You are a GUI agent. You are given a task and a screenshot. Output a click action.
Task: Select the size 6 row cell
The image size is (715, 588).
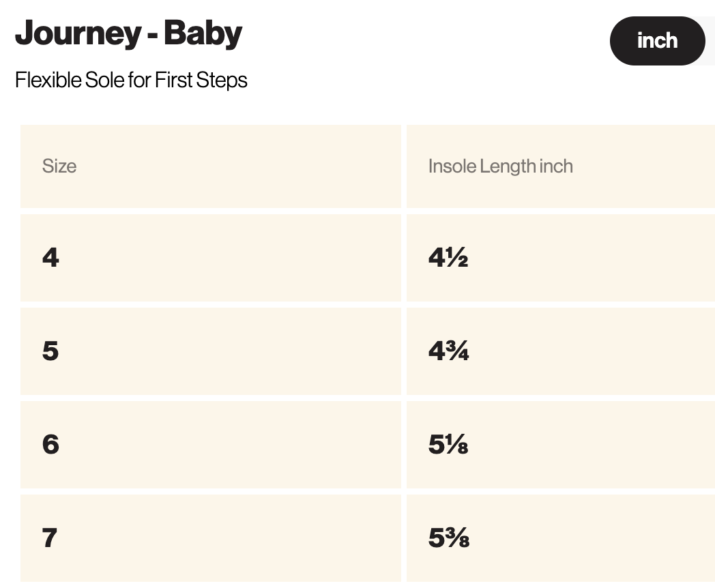click(211, 445)
